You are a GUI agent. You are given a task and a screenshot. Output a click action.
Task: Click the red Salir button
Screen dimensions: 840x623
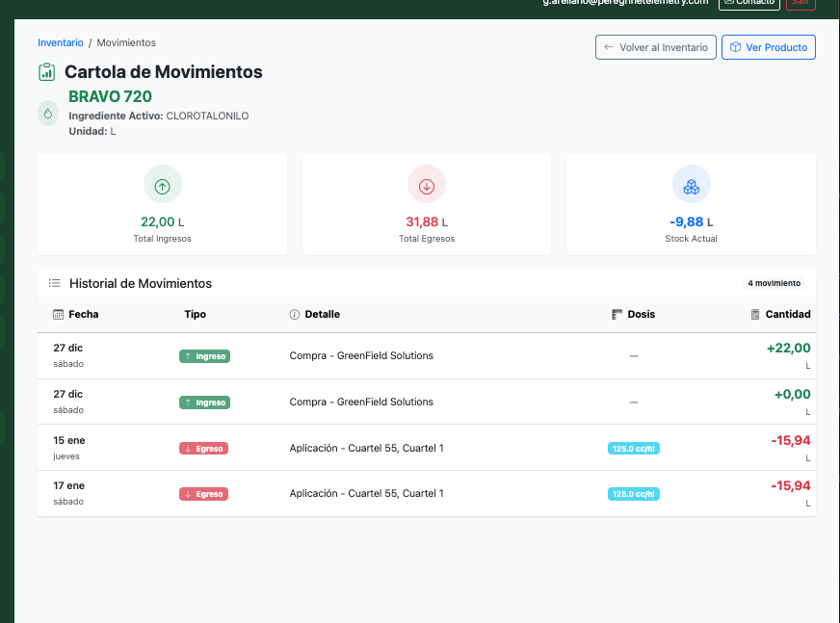[x=801, y=3]
